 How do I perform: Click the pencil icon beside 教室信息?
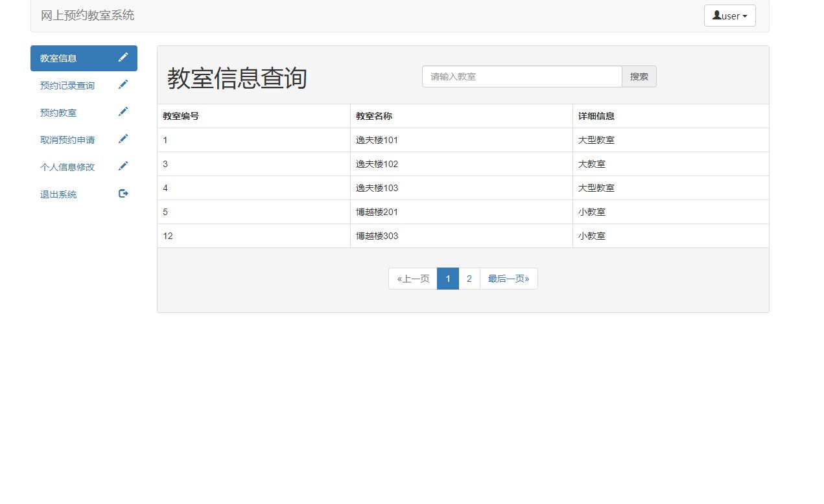(x=123, y=57)
